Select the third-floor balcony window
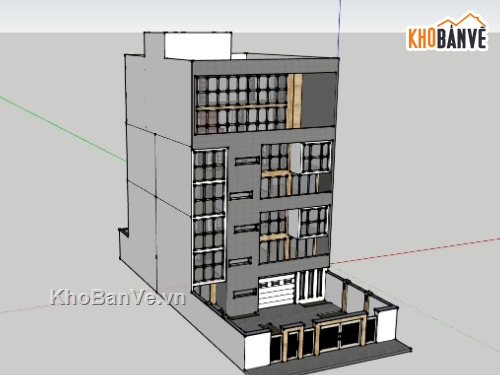Screen dimensions: 500x375 (296, 170)
